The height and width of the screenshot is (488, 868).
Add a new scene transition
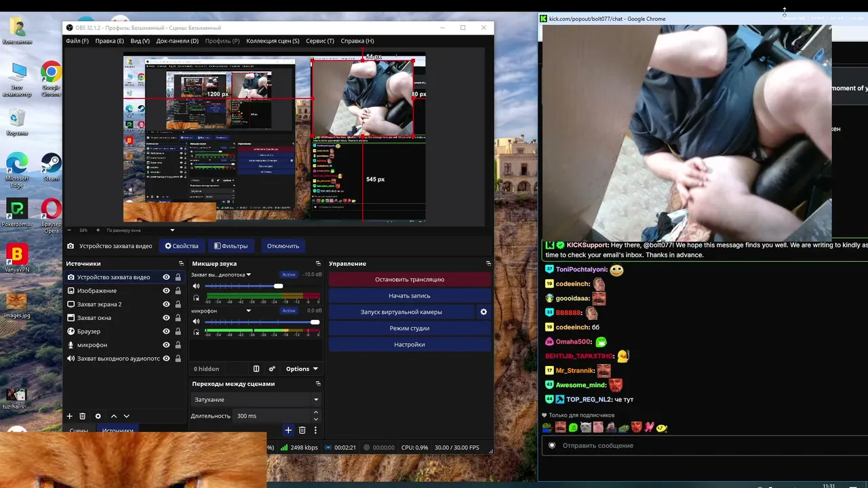coord(288,430)
